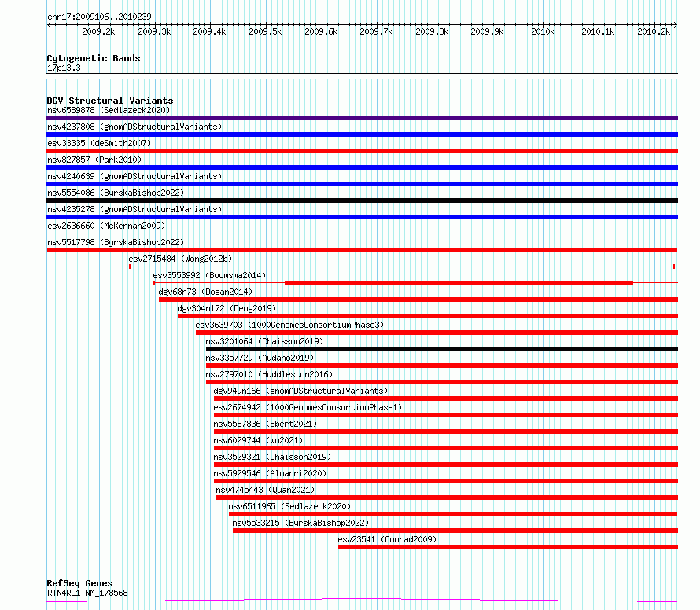Click the 2010k ruler tick label
Viewport: 700px width, 610px height.
click(543, 31)
